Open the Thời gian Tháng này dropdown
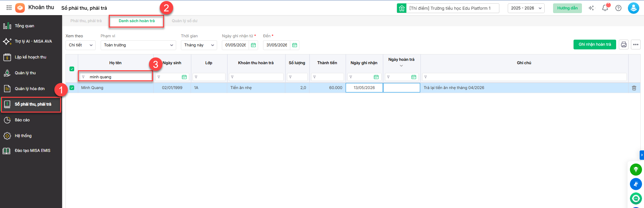644x208 pixels. click(x=199, y=45)
